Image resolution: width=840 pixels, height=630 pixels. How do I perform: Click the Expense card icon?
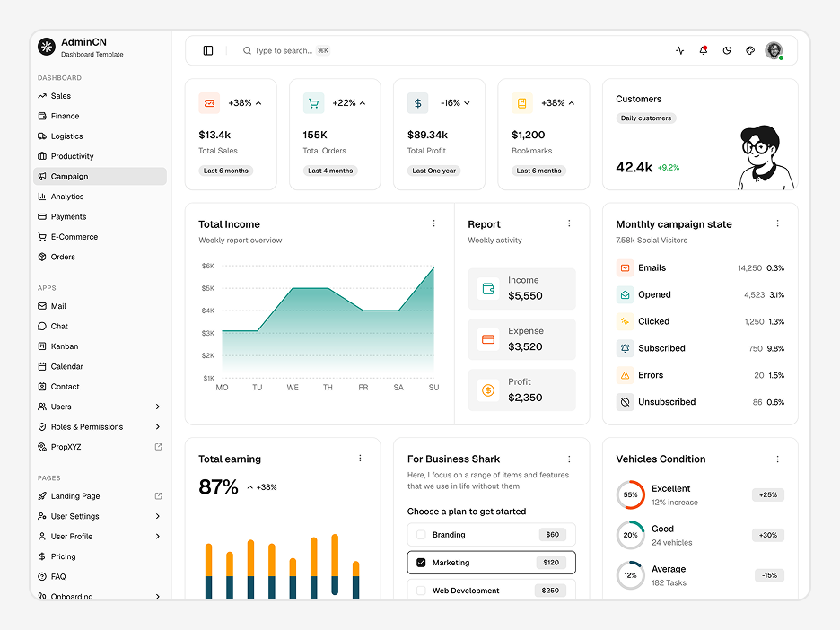click(x=488, y=339)
